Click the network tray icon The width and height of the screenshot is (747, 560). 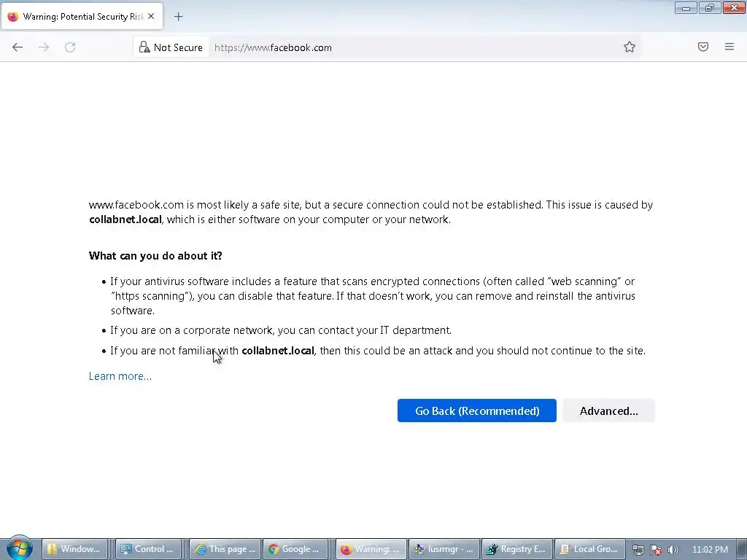(638, 550)
